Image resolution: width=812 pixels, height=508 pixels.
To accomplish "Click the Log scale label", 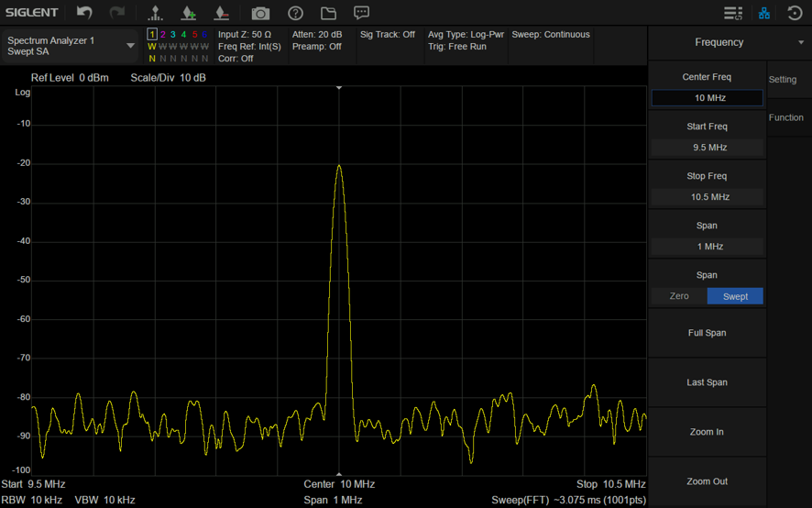I will [22, 93].
